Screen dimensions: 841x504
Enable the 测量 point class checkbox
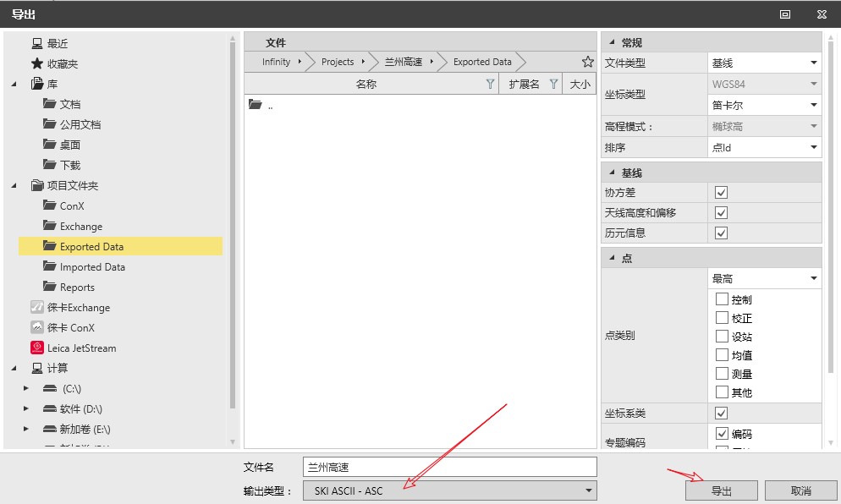click(x=722, y=373)
